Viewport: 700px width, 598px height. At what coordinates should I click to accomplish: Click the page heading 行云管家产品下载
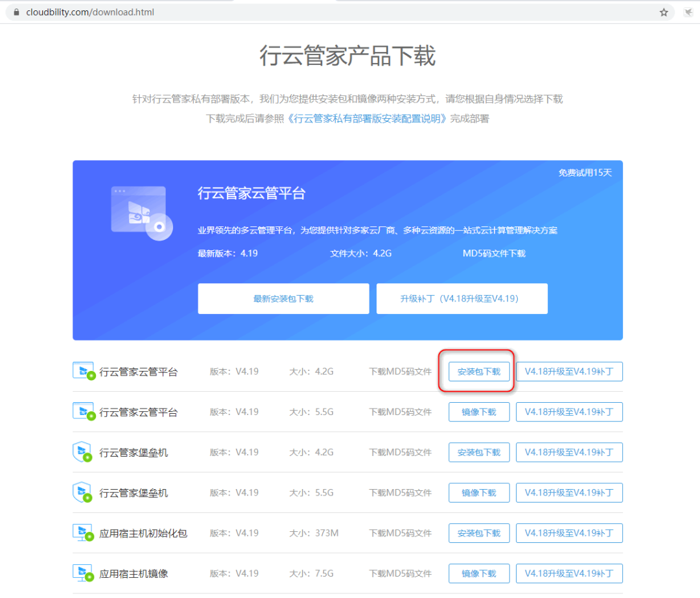(347, 56)
